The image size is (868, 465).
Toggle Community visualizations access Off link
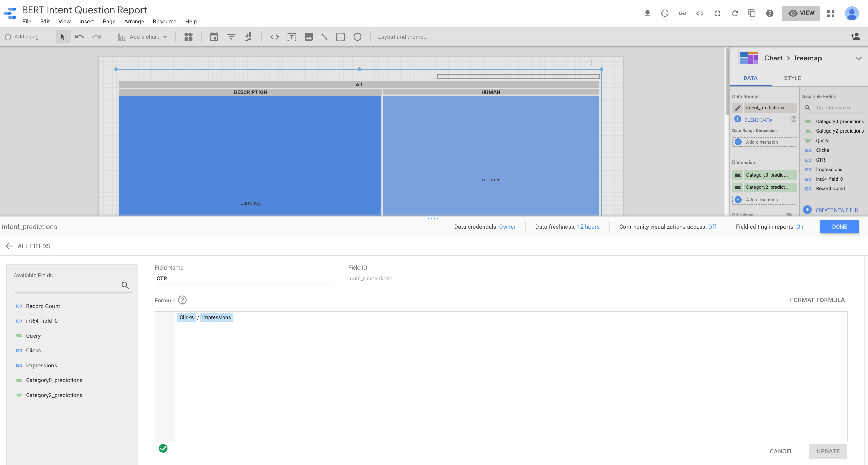click(x=712, y=227)
